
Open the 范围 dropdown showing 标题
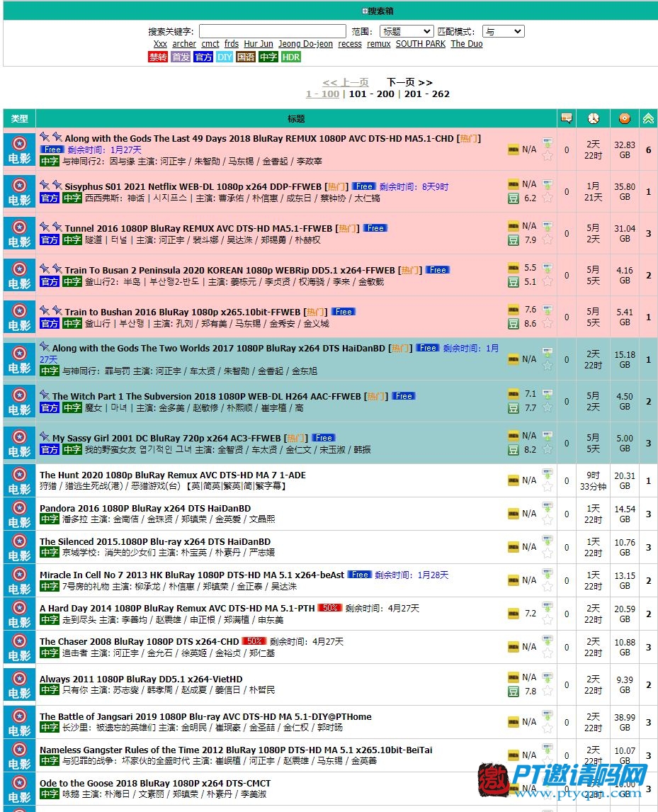[x=407, y=31]
